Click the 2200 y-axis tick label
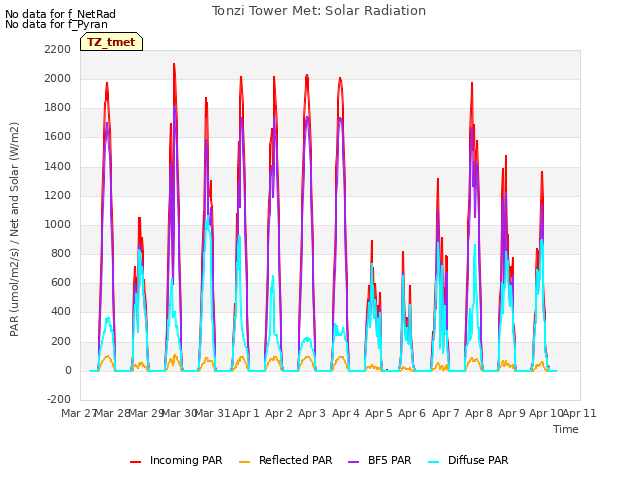Viewport: 640px width, 480px height. coord(58,49)
